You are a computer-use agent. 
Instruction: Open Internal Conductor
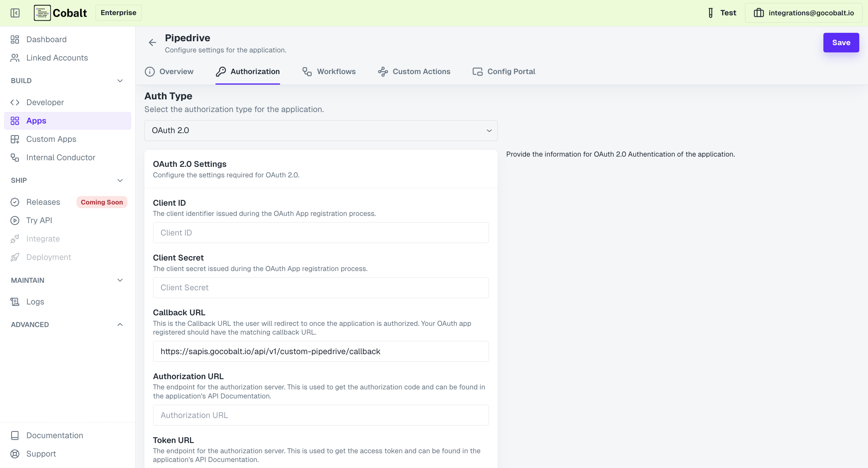[61, 157]
